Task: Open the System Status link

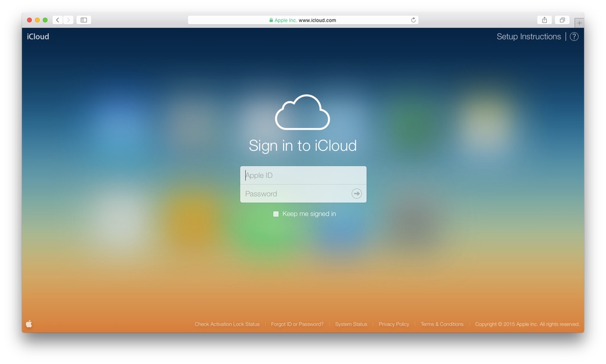Action: pos(351,324)
